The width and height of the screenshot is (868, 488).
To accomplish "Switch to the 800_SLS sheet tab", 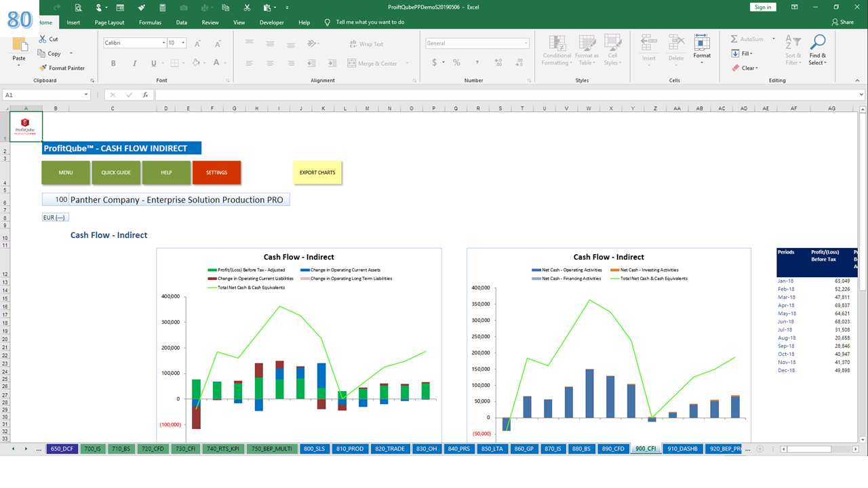I will click(x=315, y=449).
